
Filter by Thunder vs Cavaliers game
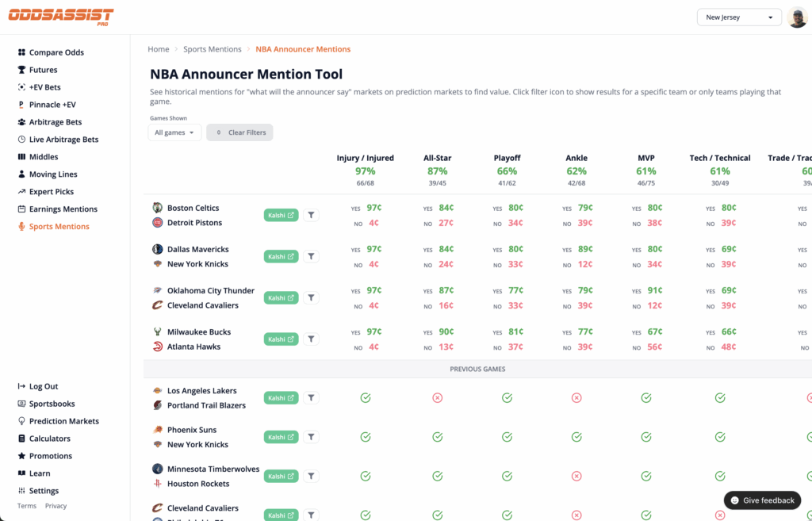pos(311,298)
